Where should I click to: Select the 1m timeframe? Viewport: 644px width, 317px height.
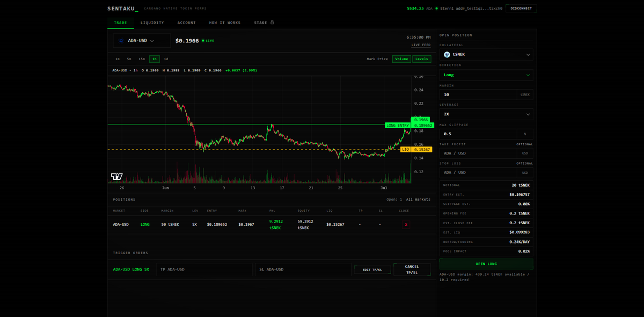(x=118, y=59)
